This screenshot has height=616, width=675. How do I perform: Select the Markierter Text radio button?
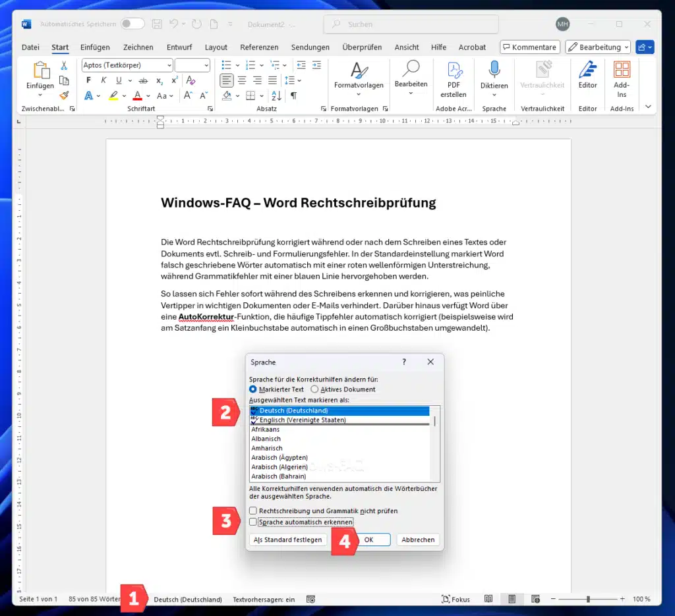tap(253, 389)
